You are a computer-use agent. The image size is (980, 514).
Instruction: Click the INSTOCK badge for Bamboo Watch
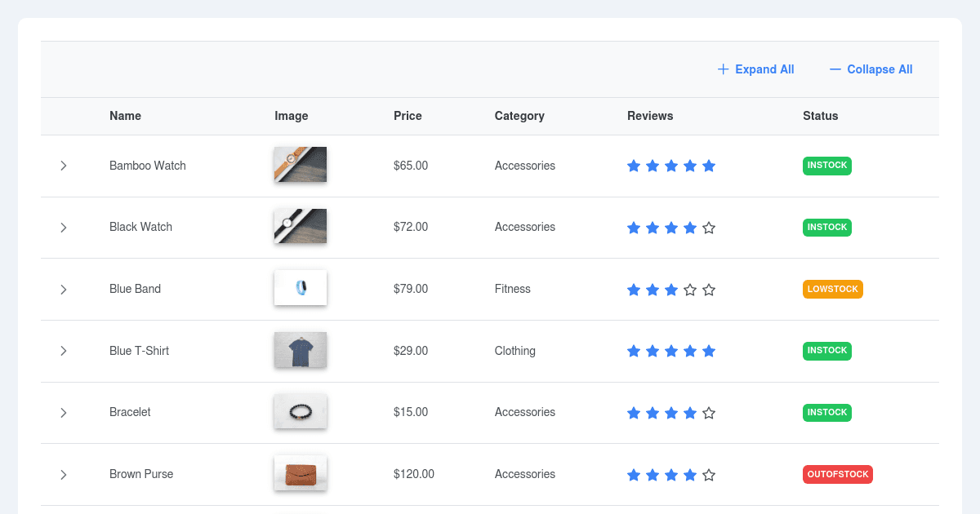click(x=826, y=166)
